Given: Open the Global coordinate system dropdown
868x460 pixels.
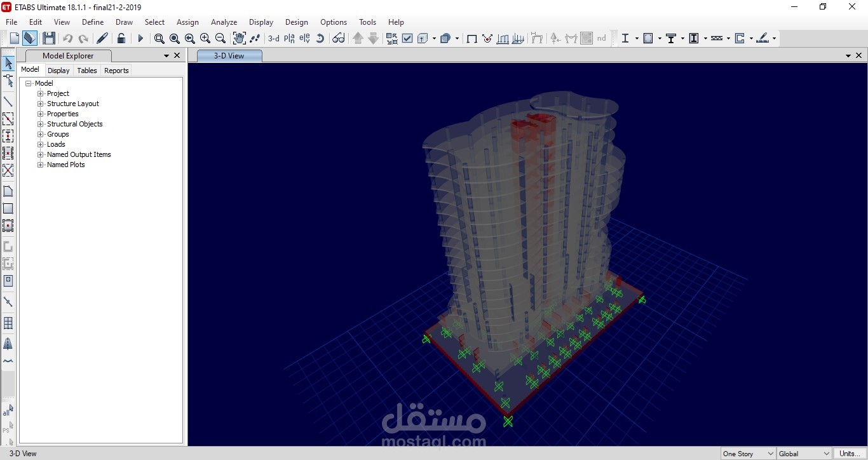Looking at the screenshot, I should coord(803,454).
